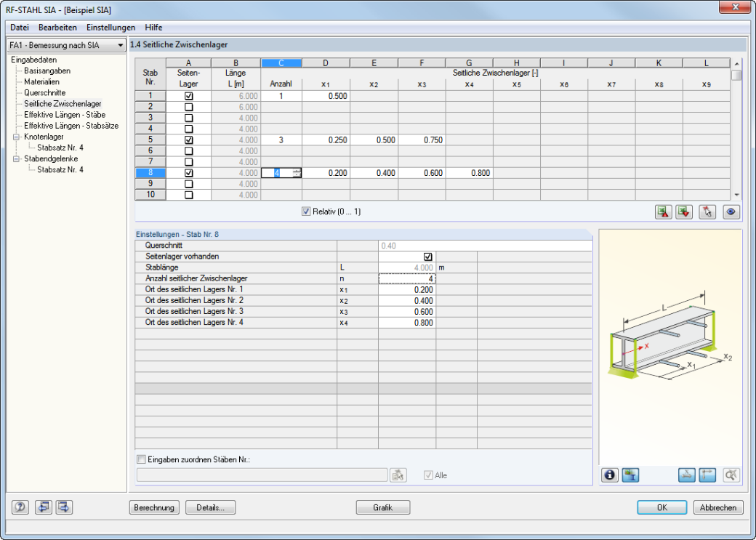Screen dimensions: 756x540
Task: Collapse the Stabendgelenke tree node
Action: [x=17, y=158]
